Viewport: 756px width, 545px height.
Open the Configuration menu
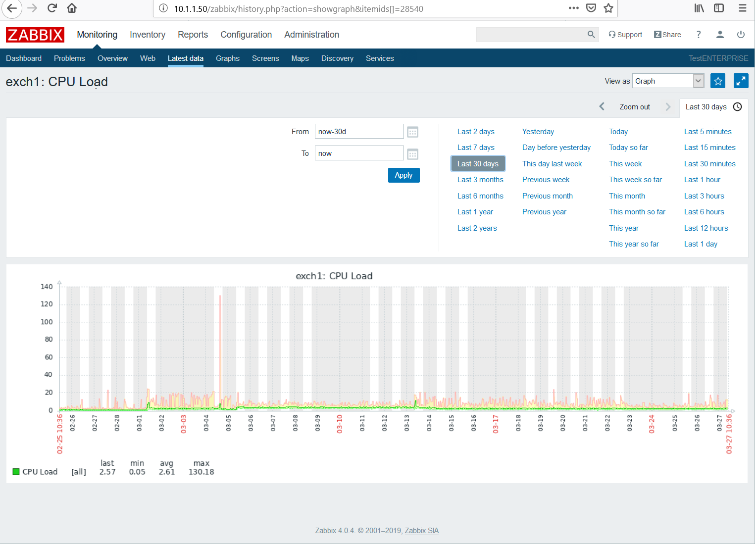click(x=246, y=35)
